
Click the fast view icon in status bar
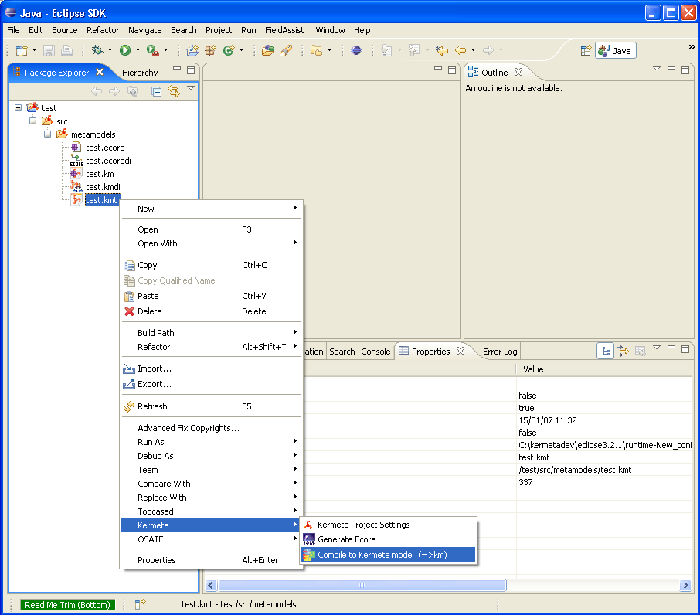tap(140, 604)
